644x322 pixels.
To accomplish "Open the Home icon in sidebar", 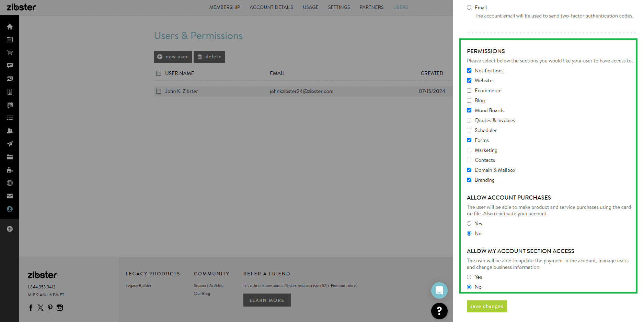I will coord(10,27).
